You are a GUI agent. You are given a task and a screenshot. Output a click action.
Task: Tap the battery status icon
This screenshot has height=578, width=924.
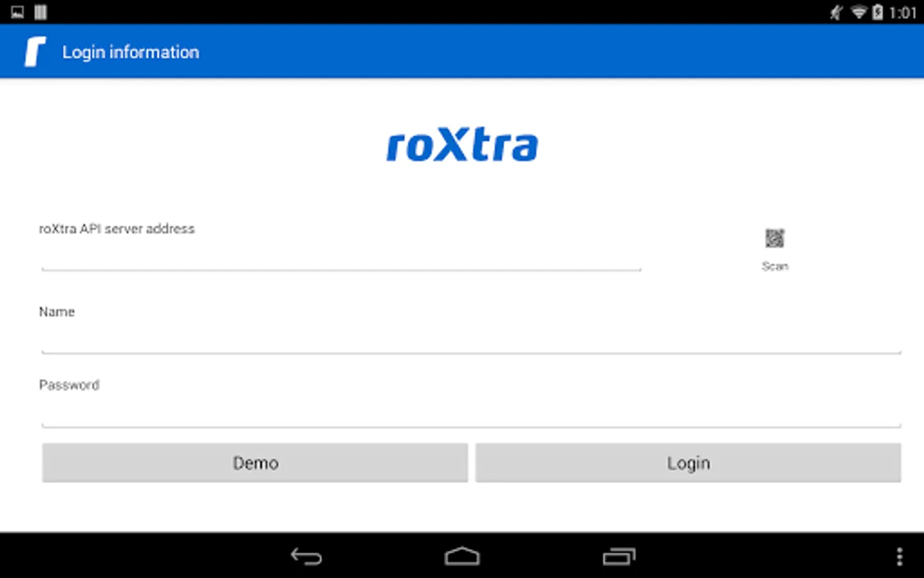(878, 12)
